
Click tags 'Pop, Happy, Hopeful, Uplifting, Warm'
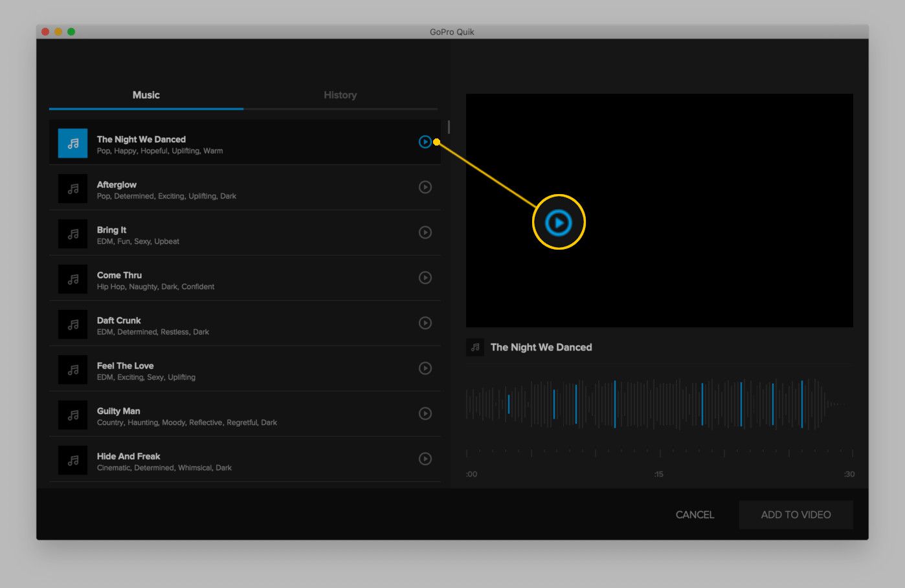(160, 151)
